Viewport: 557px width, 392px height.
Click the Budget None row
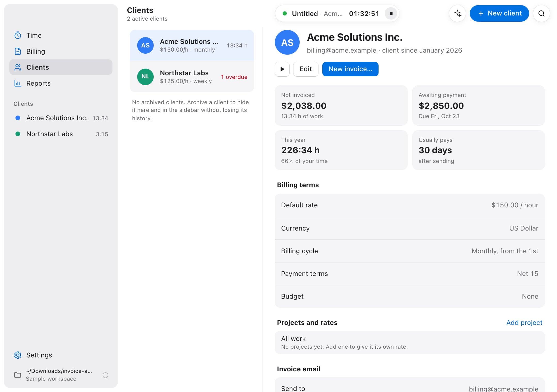pos(409,296)
